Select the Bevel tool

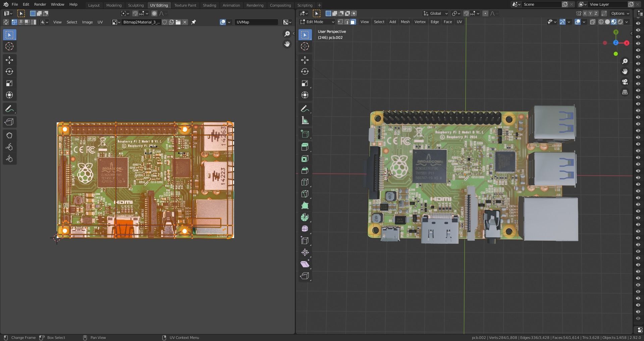[305, 170]
